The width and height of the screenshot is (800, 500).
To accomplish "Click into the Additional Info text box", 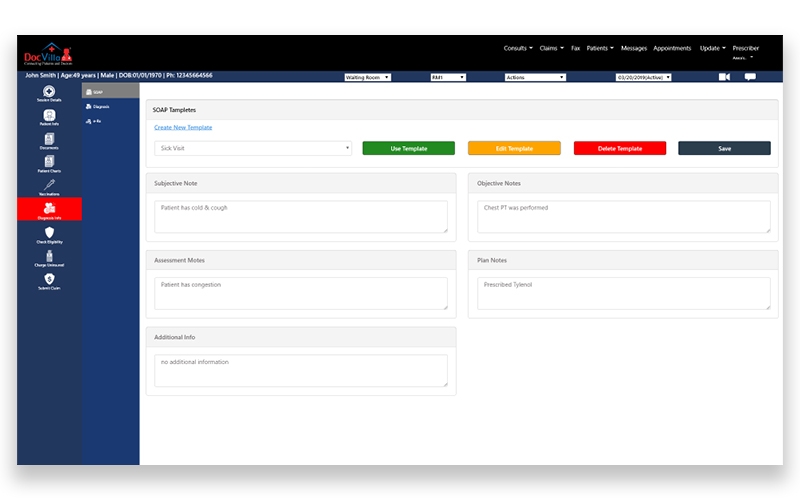I will [301, 370].
